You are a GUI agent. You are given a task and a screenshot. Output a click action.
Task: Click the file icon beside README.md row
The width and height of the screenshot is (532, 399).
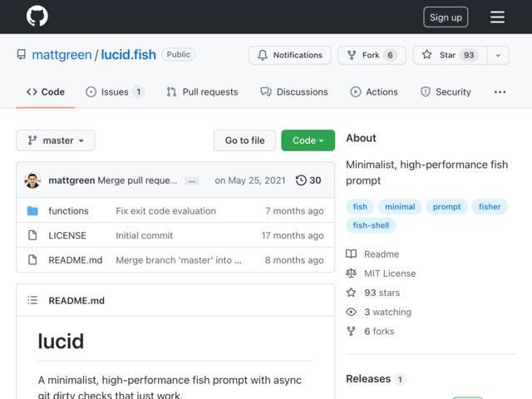[32, 260]
